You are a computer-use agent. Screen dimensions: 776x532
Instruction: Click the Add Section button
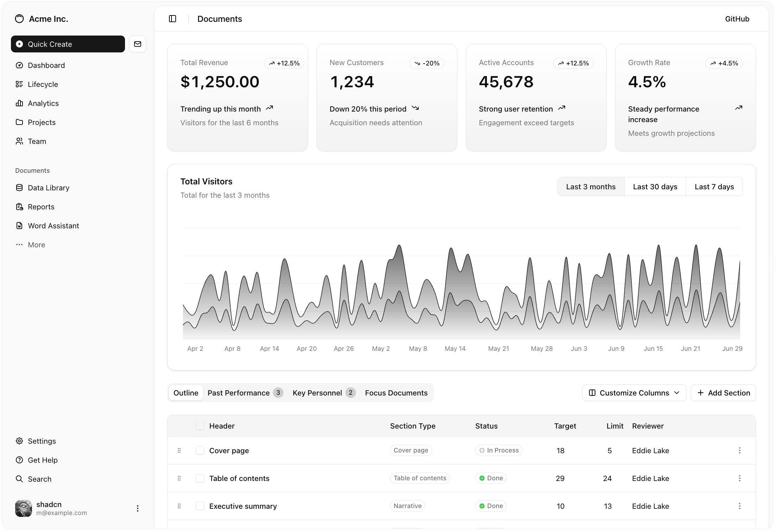point(723,393)
